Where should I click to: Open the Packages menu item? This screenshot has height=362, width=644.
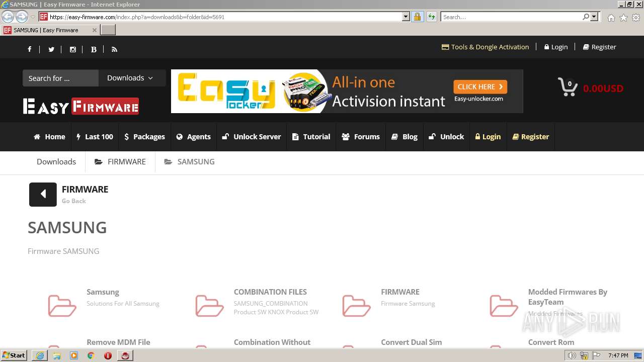(x=144, y=137)
